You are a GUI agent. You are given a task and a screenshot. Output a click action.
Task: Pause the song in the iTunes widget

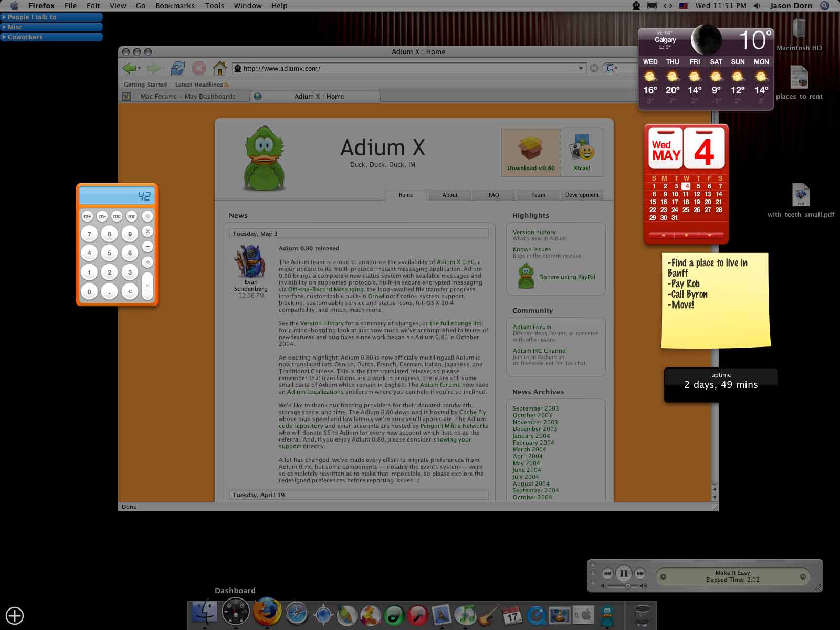624,573
